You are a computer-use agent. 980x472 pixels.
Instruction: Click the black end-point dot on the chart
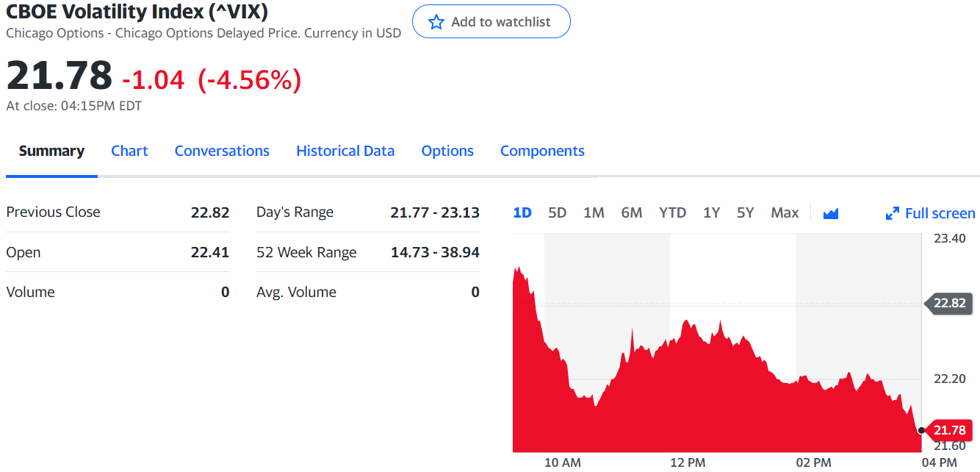pos(921,430)
